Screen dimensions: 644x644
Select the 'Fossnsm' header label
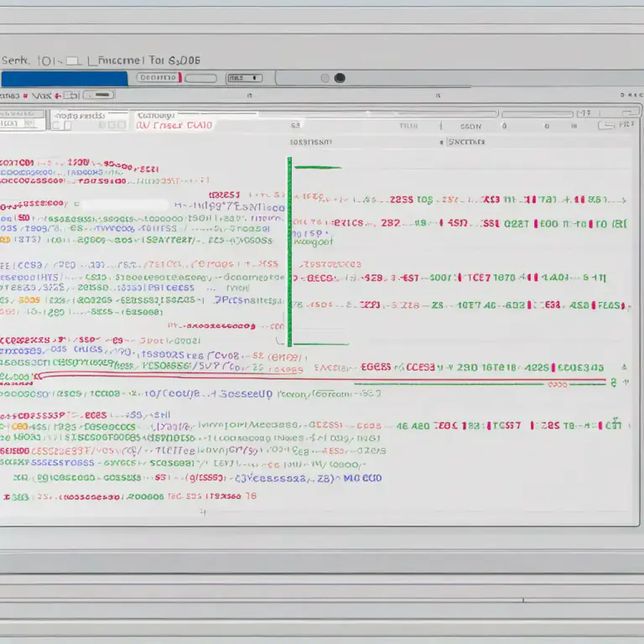pos(311,142)
